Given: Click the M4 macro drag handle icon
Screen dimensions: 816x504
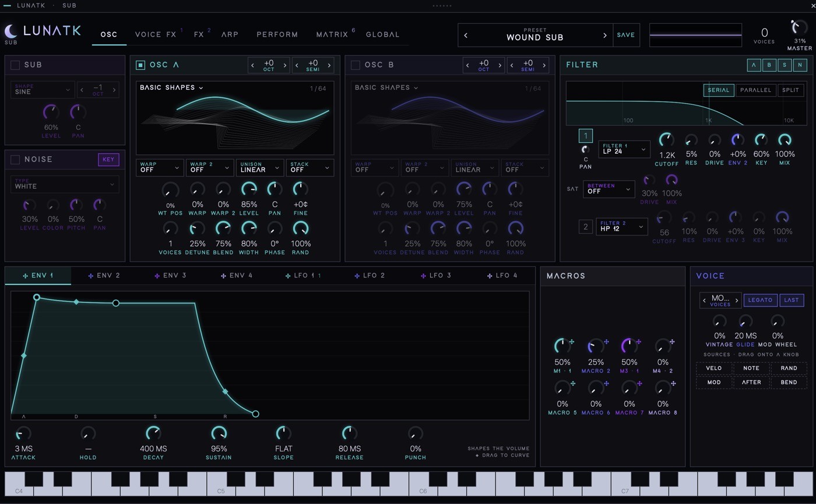Looking at the screenshot, I should (x=672, y=342).
